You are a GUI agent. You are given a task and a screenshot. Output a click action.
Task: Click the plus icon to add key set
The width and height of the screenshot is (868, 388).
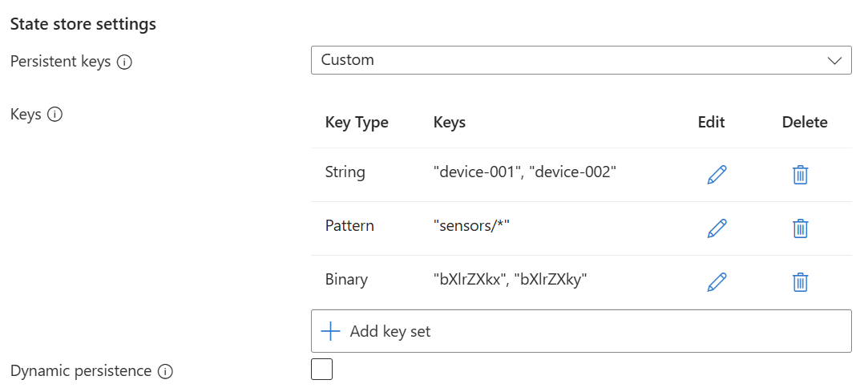330,331
